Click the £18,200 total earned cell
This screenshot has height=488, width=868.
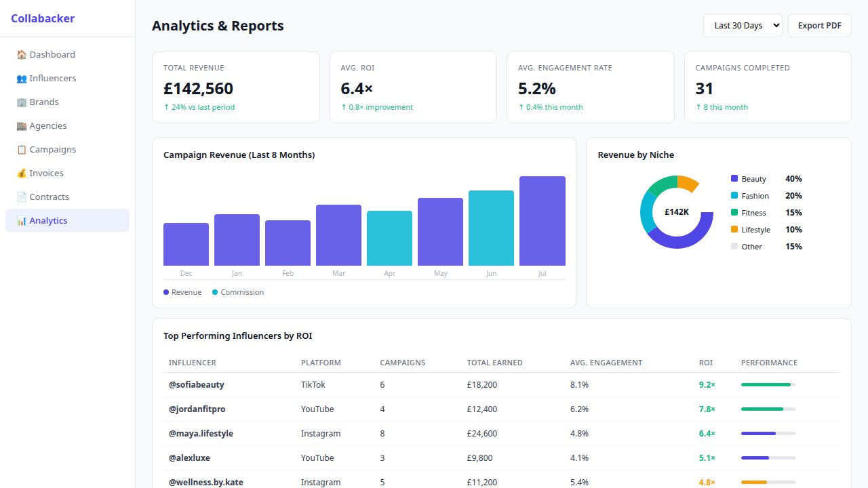[x=482, y=384]
